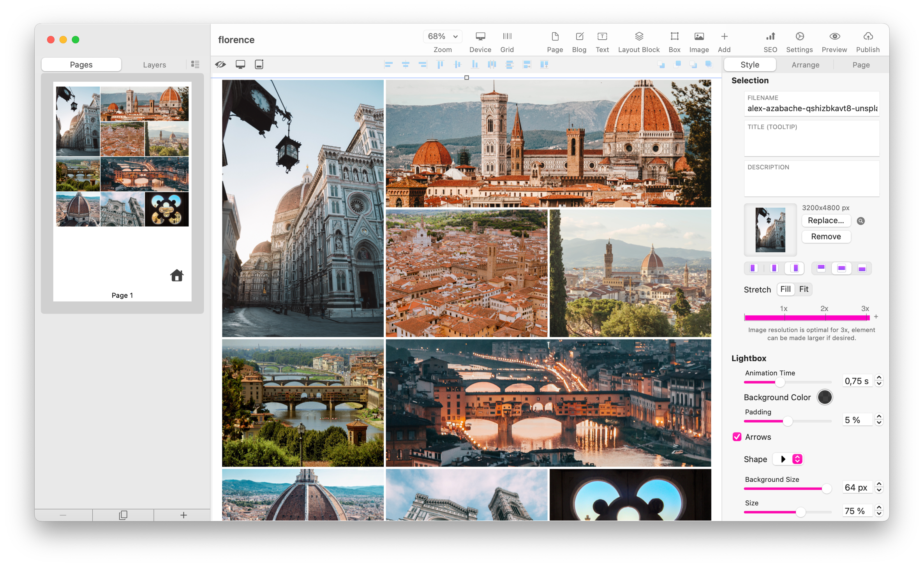Toggle the Arrows checkbox
The width and height of the screenshot is (924, 567).
pos(737,437)
